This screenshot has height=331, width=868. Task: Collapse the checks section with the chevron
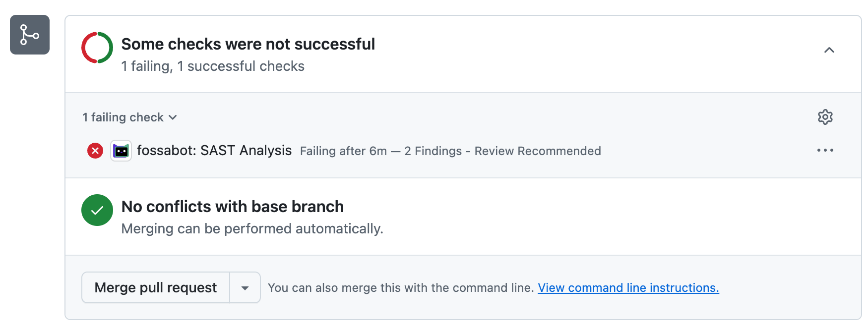pos(829,50)
